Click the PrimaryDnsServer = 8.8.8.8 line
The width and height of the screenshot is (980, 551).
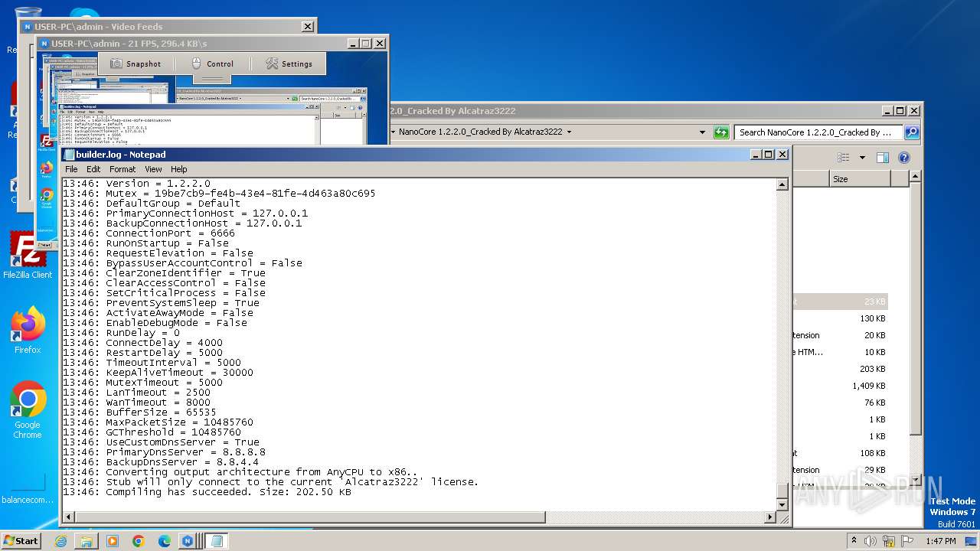164,452
